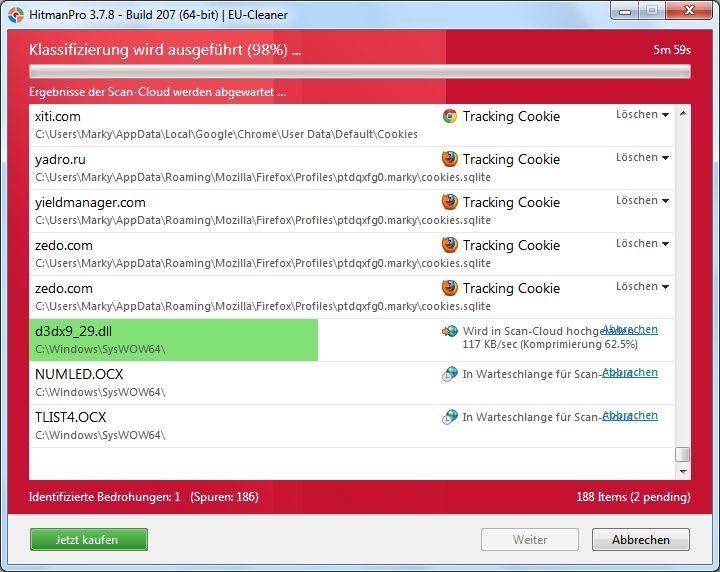
Task: Cancel the d3dx9_29.dll cloud upload
Action: [x=631, y=329]
